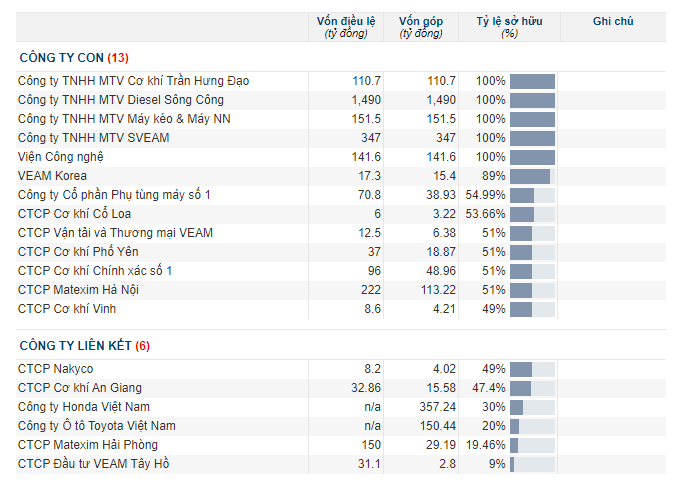The image size is (675, 484).
Task: Click ownership bar for CTCP Cơ khí Cổ Loa
Action: (533, 214)
